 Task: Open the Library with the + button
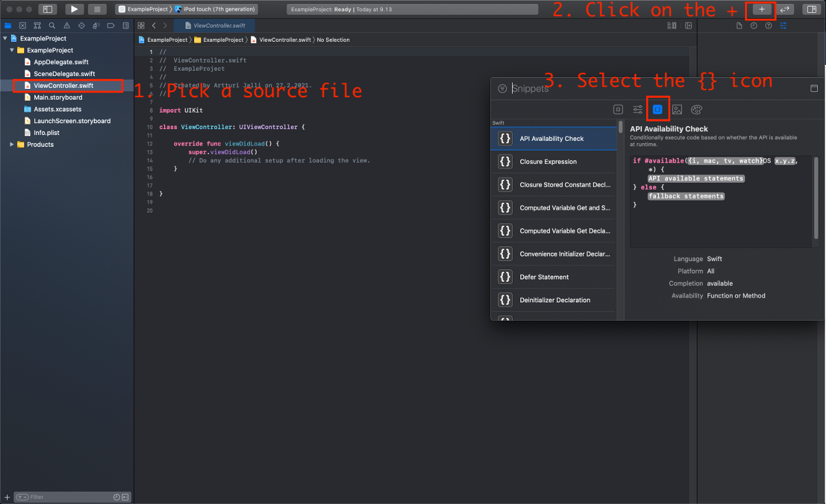[762, 9]
